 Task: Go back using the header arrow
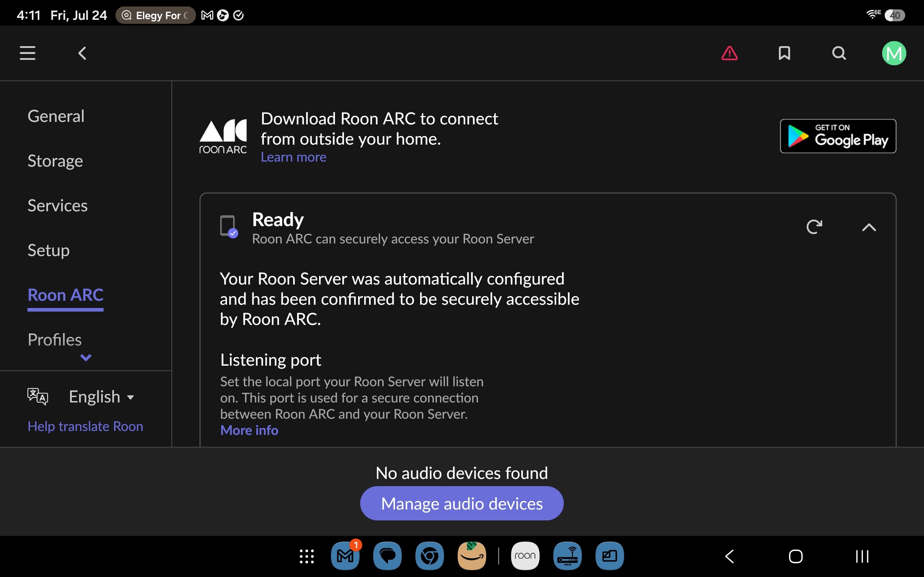tap(82, 53)
